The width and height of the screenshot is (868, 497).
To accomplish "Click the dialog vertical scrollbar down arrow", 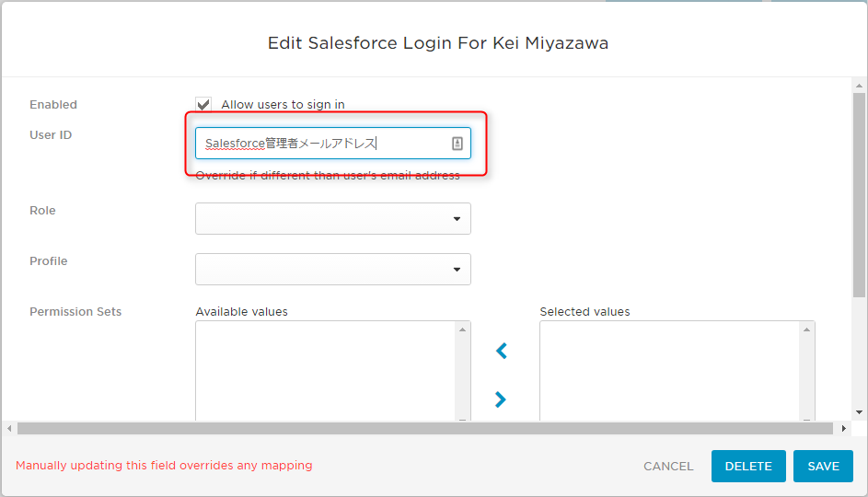I will [859, 412].
